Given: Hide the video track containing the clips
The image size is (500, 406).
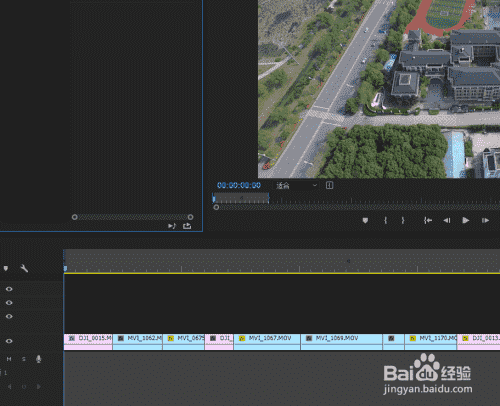Looking at the screenshot, I should (9, 341).
